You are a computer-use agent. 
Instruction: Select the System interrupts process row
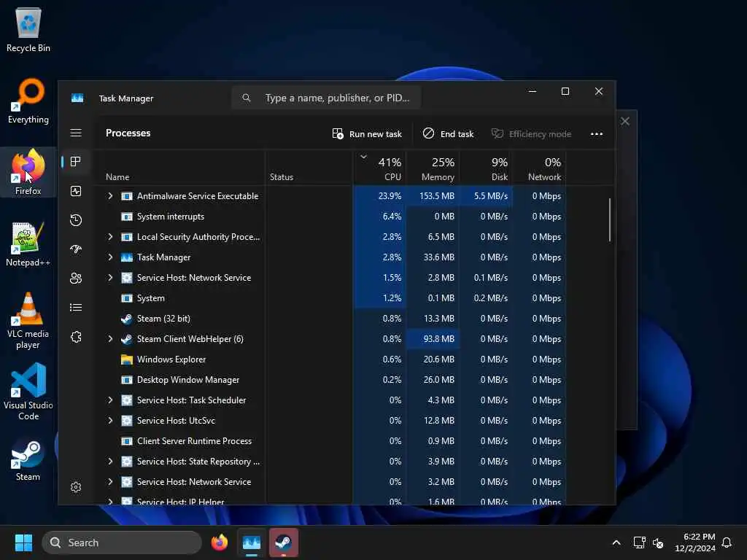330,217
